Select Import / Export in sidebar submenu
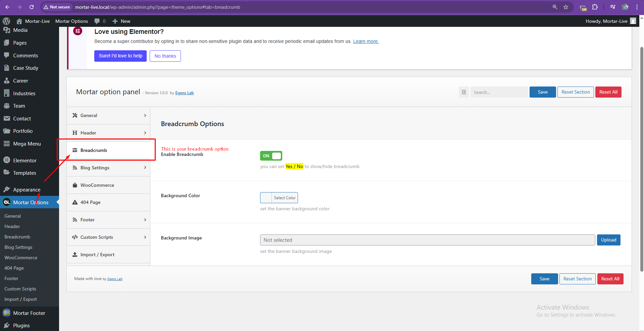644x331 pixels. click(20, 299)
